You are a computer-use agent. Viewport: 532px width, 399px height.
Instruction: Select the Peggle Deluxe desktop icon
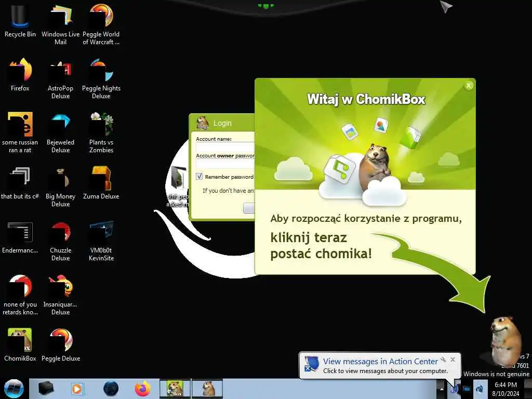point(60,345)
